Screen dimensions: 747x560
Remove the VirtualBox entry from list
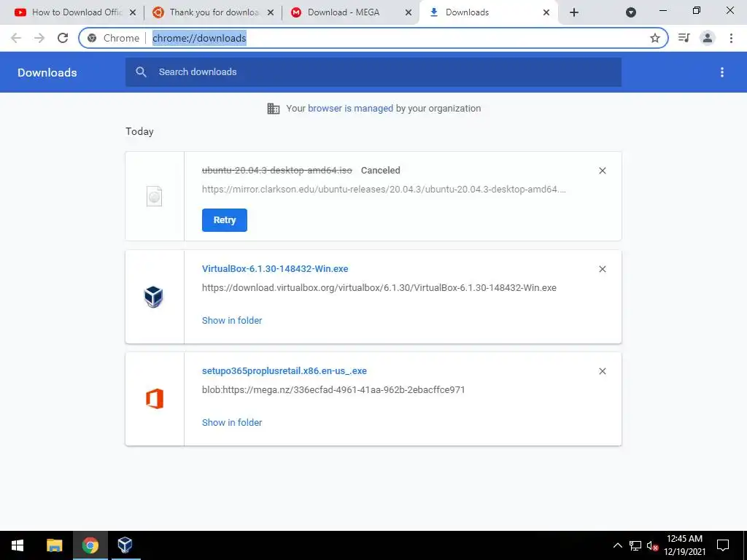(x=602, y=269)
